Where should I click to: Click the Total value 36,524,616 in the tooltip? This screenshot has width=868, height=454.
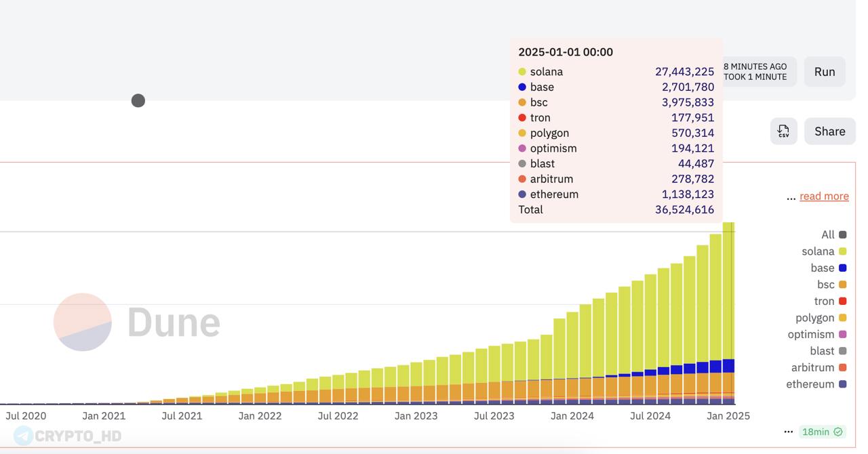pyautogui.click(x=684, y=210)
